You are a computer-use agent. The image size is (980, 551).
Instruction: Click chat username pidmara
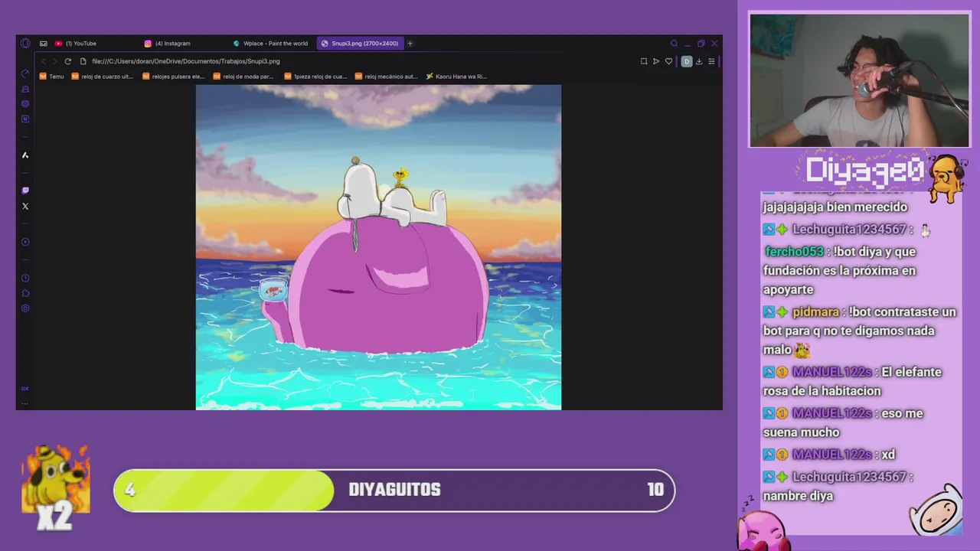tap(815, 312)
